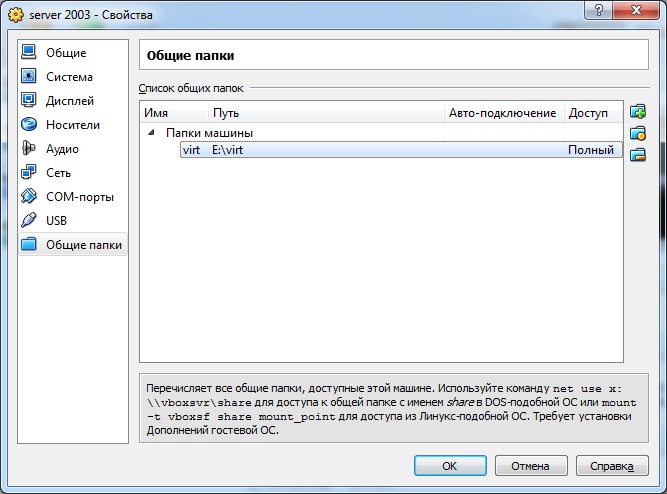
Task: Collapse the Папки машины tree node
Action: pos(151,133)
